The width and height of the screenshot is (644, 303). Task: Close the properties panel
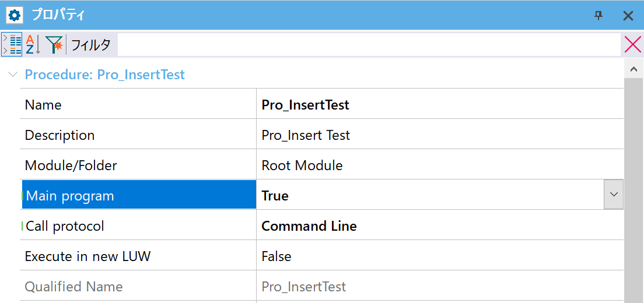pyautogui.click(x=628, y=16)
